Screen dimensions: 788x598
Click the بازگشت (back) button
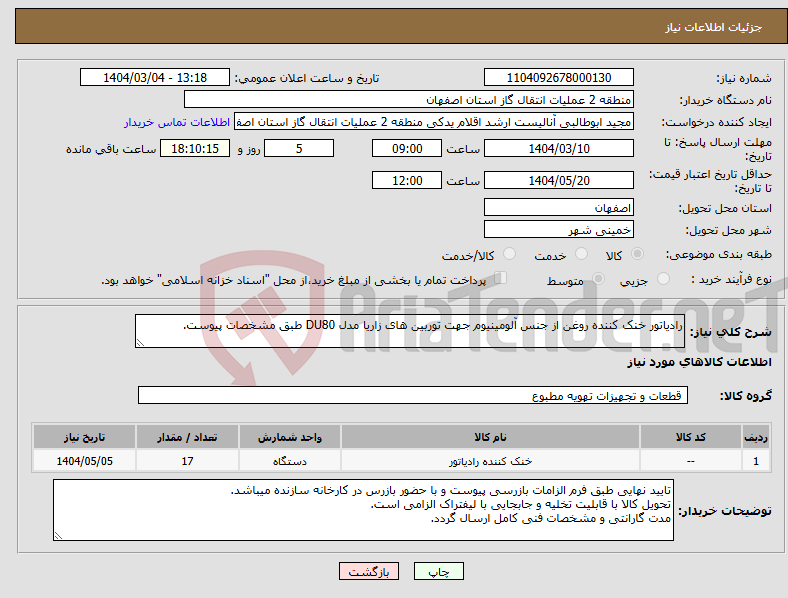click(369, 571)
